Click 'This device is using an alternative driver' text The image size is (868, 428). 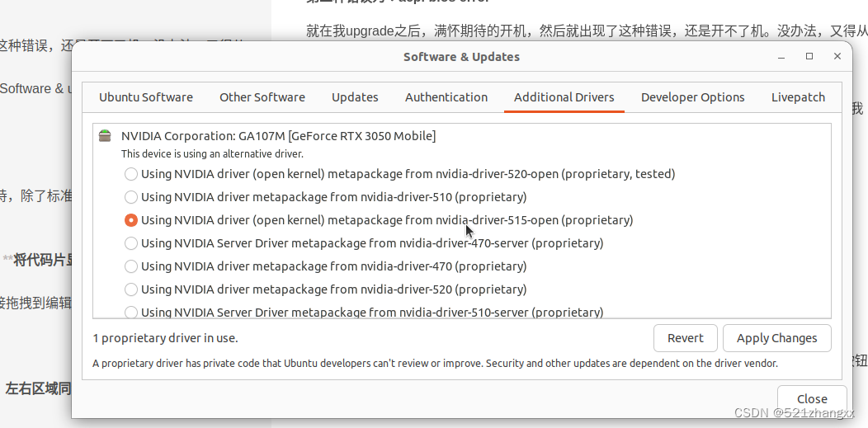coord(212,154)
